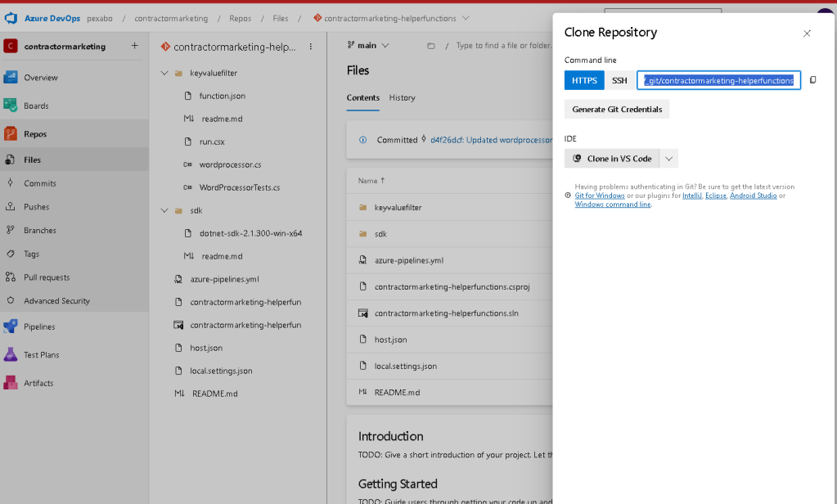Open contractormarketing-helperfunctions.csproj file
This screenshot has height=504, width=837.
coord(452,286)
